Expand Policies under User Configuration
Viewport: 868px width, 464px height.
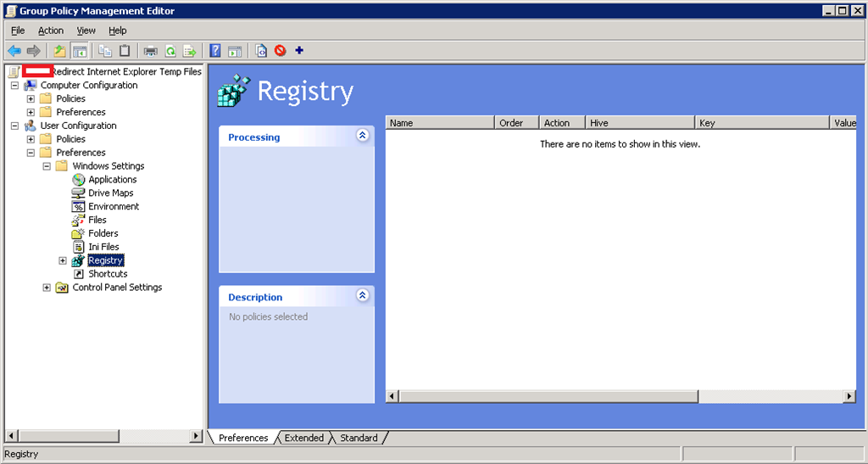tap(31, 139)
